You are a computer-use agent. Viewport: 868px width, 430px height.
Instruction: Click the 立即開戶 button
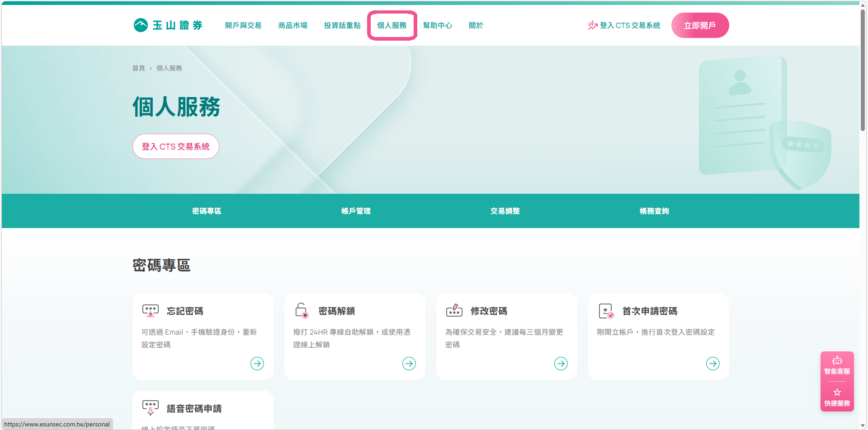point(700,25)
